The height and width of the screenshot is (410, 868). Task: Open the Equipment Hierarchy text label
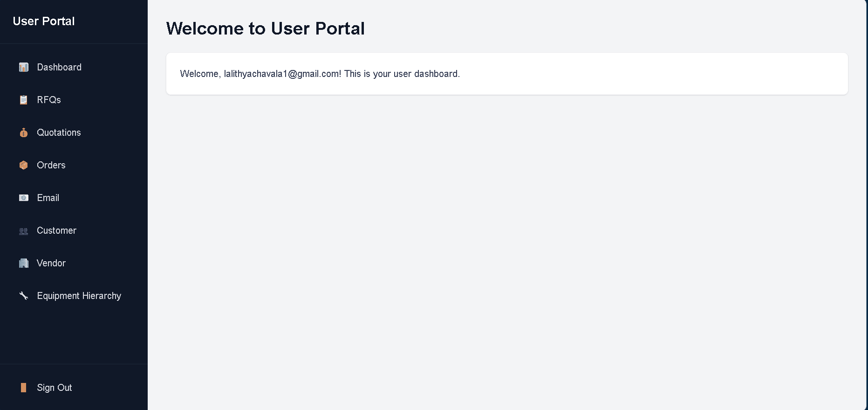[x=79, y=296]
